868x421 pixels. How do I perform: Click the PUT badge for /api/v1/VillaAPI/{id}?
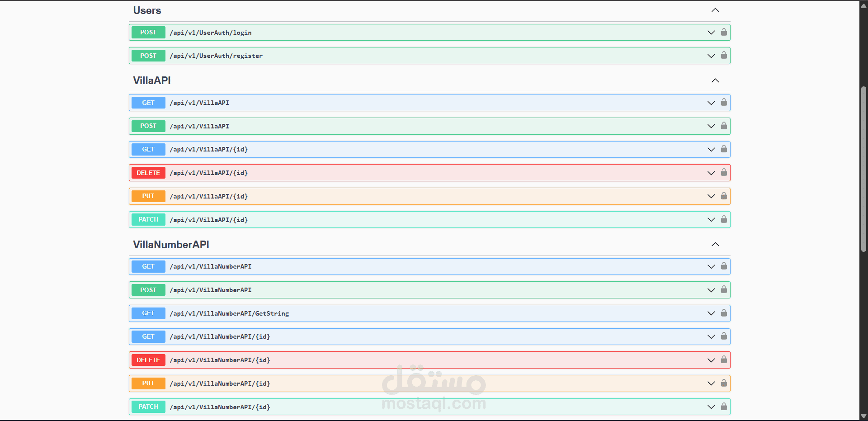148,196
